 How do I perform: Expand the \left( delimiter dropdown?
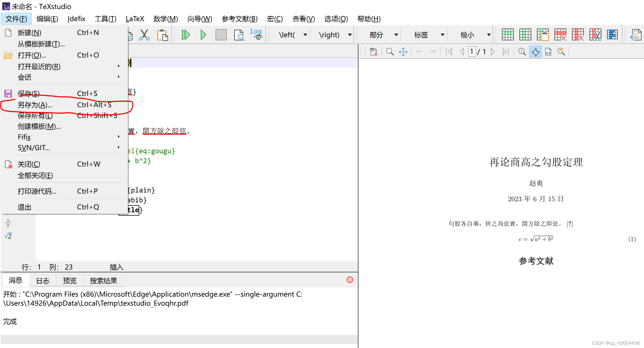click(305, 35)
